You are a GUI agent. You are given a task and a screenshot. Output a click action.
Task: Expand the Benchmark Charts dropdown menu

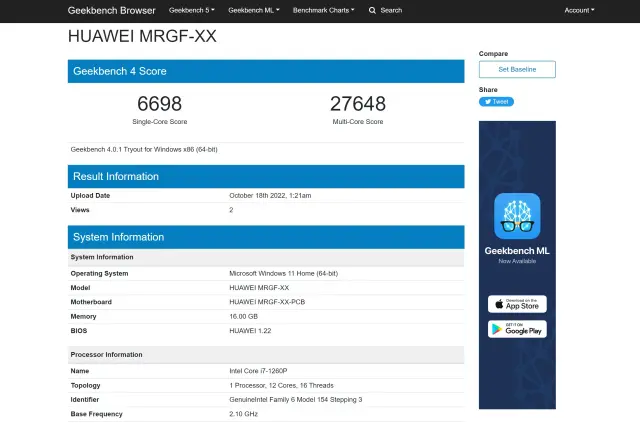(x=326, y=10)
